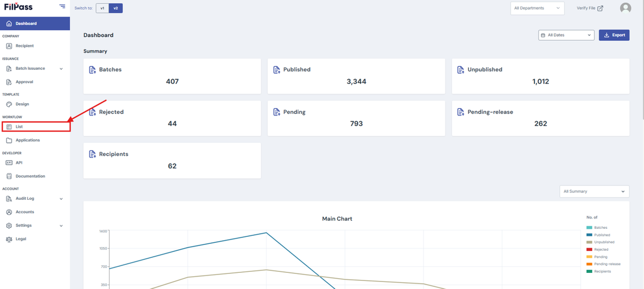
Task: Open the user avatar profile icon
Action: coord(625,8)
